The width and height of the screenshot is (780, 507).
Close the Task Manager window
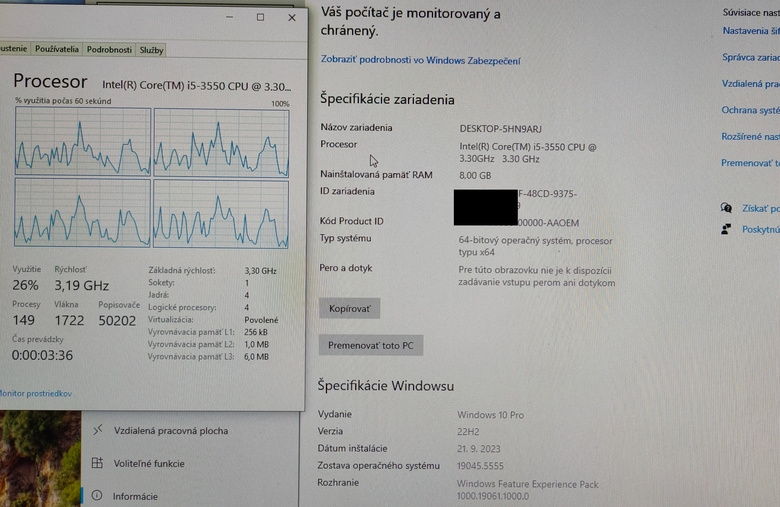292,18
